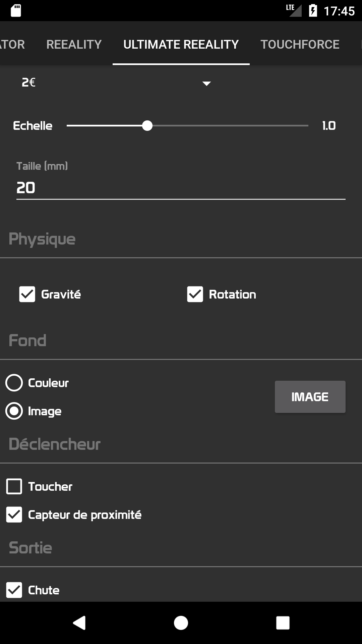Switch to the TOUCHFORCE tab
This screenshot has width=362, height=644.
coord(300,44)
